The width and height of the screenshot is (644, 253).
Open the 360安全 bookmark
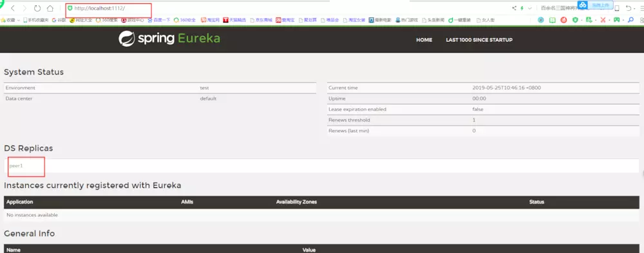click(x=184, y=20)
